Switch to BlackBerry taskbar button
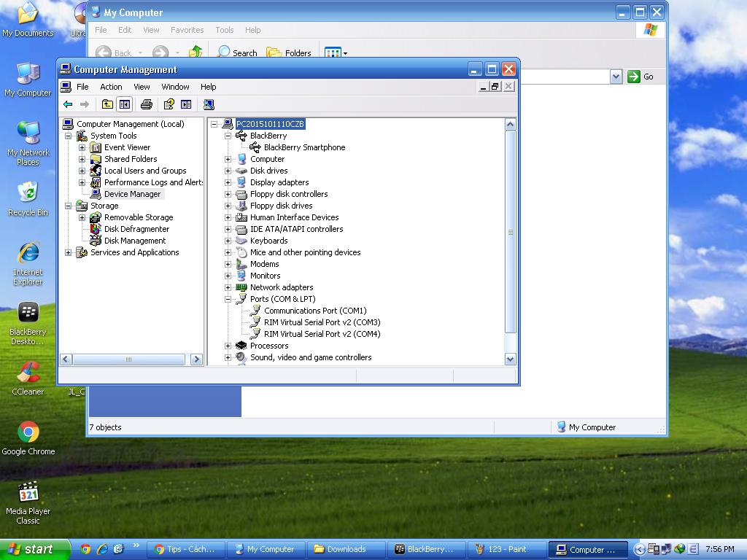Screen dimensions: 747x560 click(x=427, y=549)
